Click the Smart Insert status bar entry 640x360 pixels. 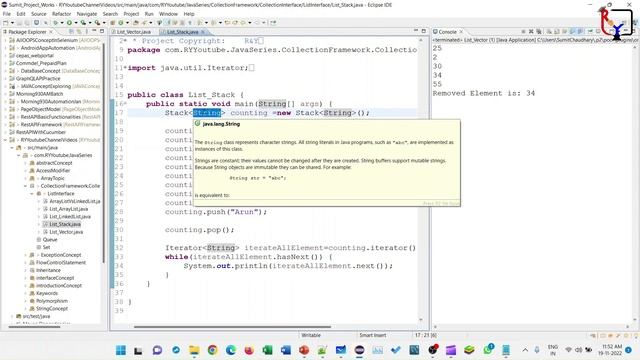click(x=373, y=335)
